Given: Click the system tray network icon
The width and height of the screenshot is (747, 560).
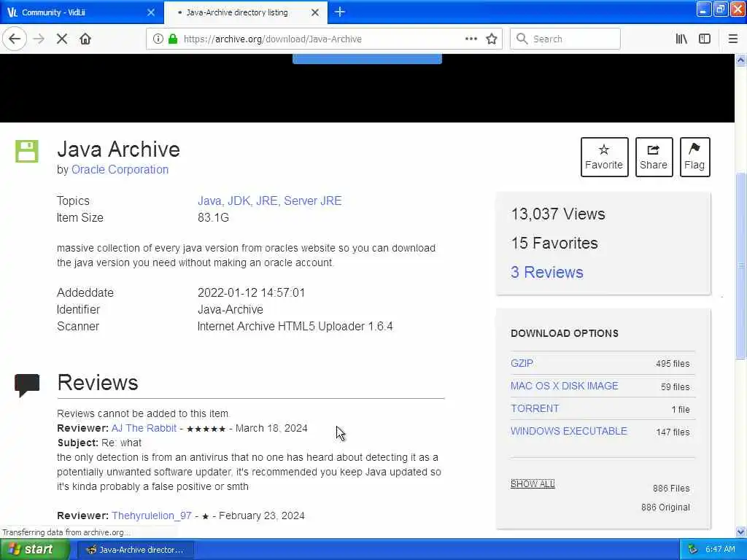Looking at the screenshot, I should pyautogui.click(x=693, y=549).
